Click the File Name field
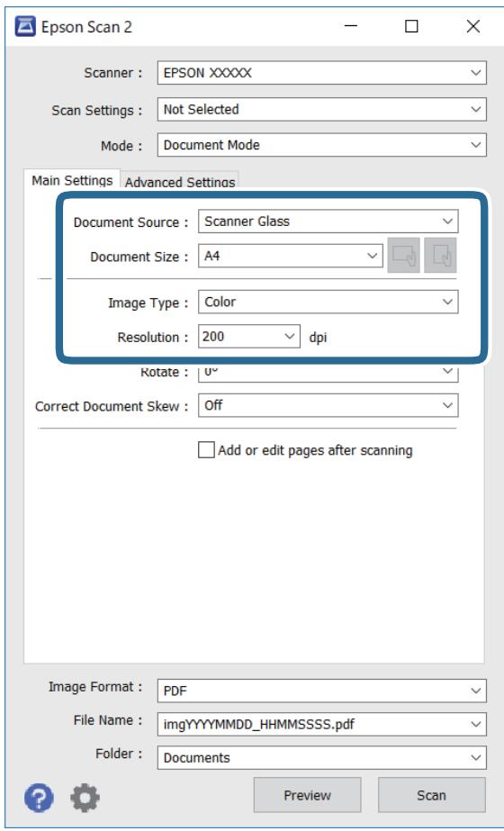 (321, 724)
